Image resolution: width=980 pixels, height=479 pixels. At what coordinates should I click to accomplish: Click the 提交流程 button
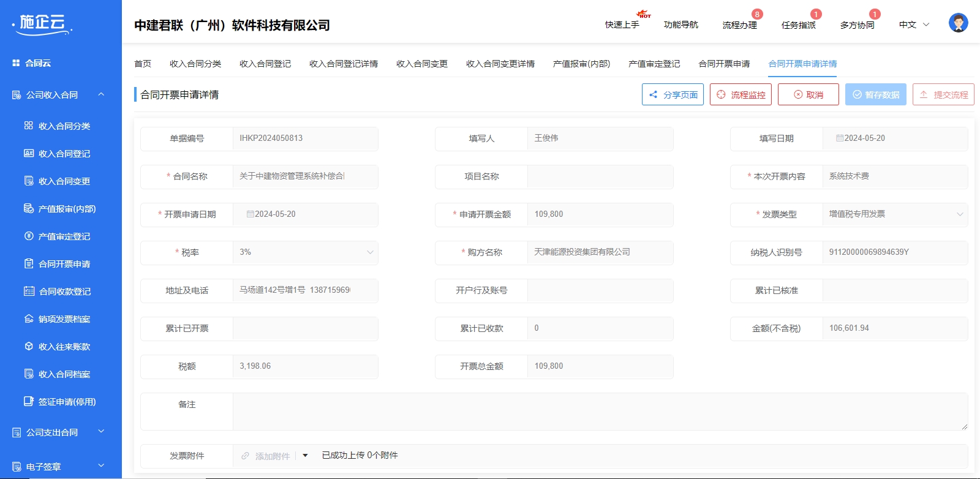point(943,94)
